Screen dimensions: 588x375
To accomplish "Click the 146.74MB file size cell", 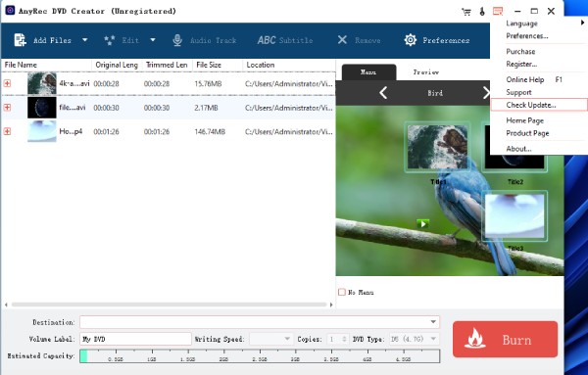I will coord(210,131).
